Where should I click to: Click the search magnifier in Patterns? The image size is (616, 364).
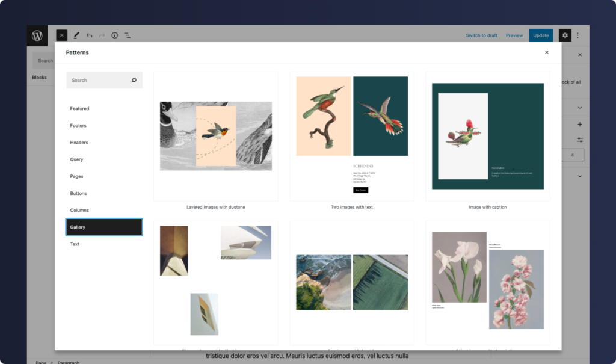(x=134, y=80)
